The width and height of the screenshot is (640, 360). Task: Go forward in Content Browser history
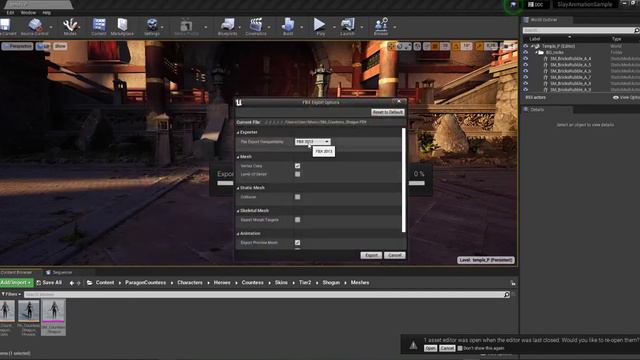click(79, 282)
